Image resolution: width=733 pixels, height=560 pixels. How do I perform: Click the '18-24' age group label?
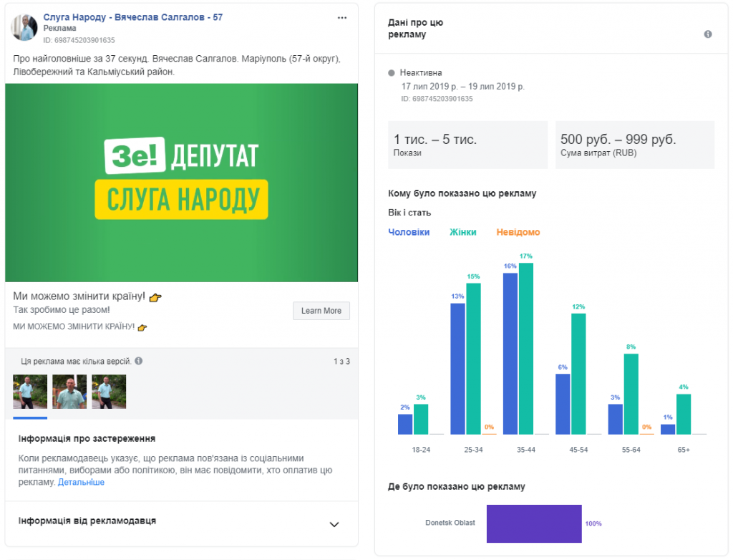(x=421, y=450)
